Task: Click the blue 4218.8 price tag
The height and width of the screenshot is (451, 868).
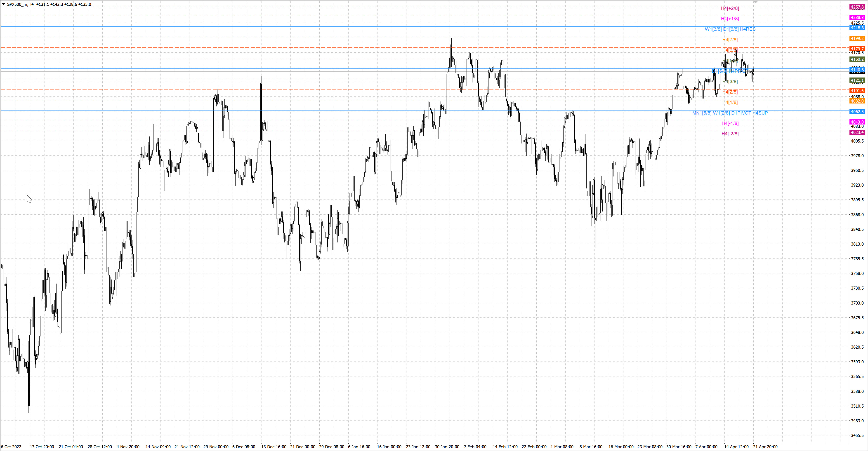Action: [857, 28]
